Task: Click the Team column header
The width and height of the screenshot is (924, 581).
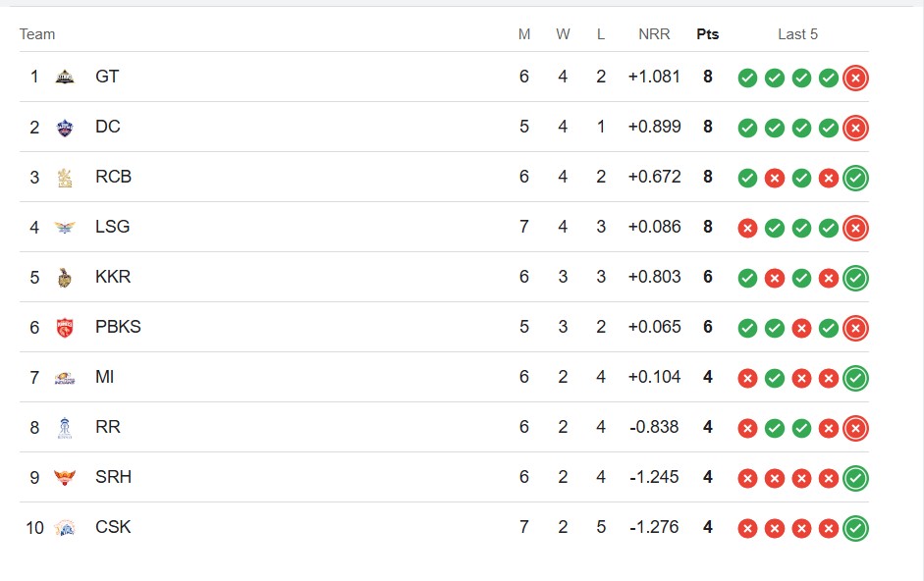Action: tap(37, 34)
